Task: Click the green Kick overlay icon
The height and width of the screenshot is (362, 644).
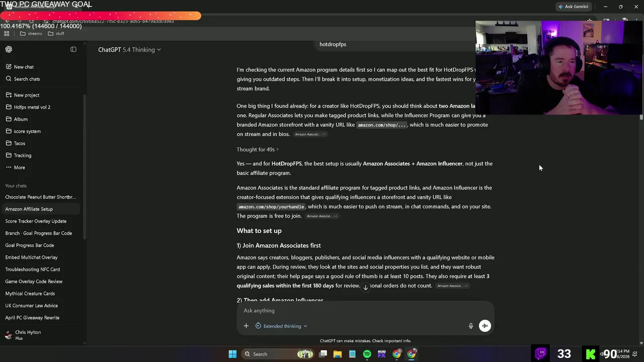Action: 591,354
